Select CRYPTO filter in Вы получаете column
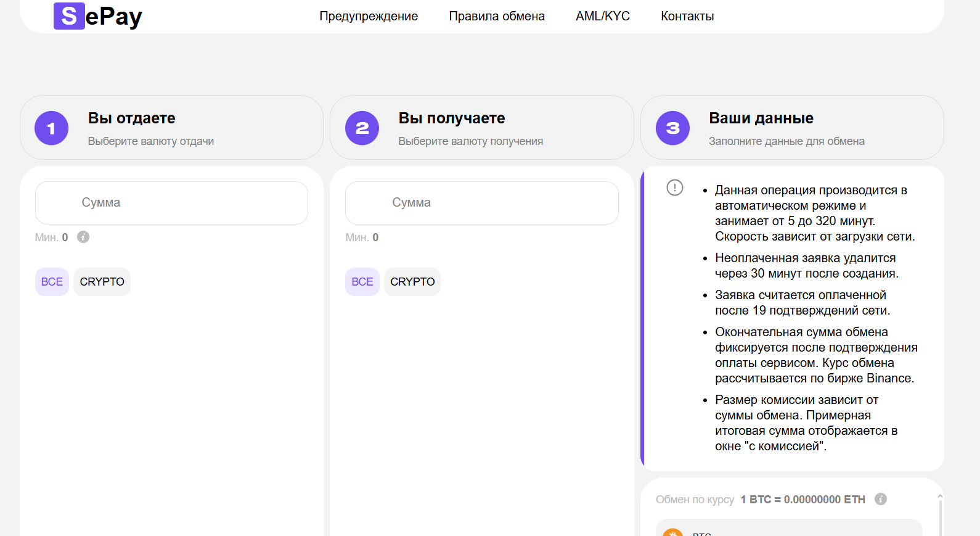This screenshot has height=536, width=980. [412, 282]
